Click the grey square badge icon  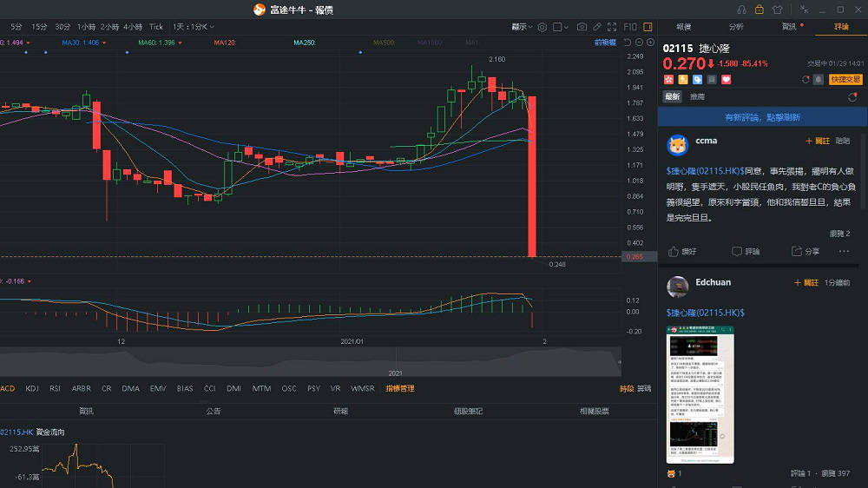click(x=712, y=80)
